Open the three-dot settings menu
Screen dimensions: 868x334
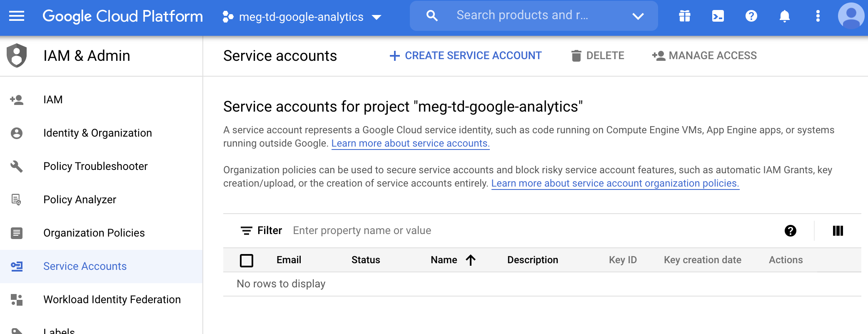[x=818, y=16]
